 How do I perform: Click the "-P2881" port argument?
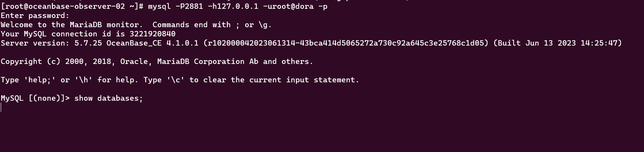189,7
